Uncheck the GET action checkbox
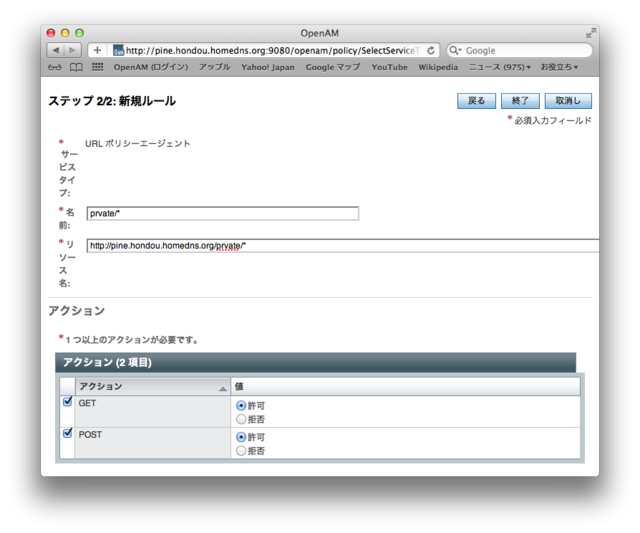 pos(68,402)
